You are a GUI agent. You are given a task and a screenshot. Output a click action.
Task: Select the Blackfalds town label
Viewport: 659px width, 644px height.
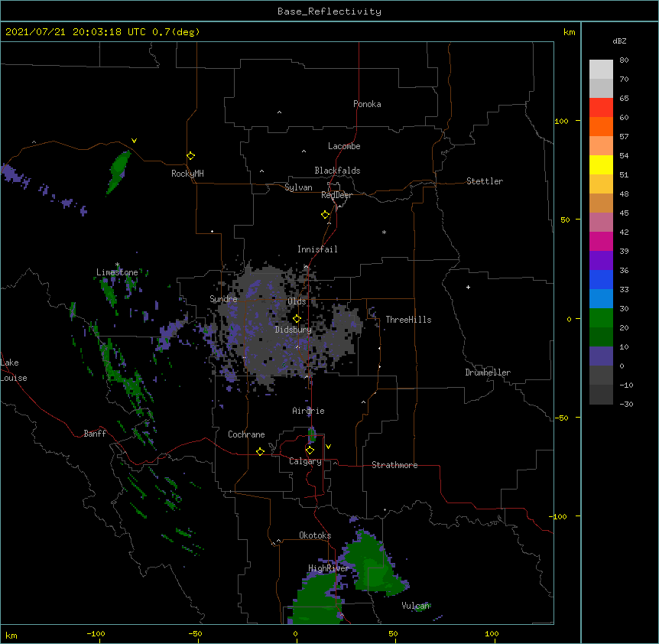pyautogui.click(x=337, y=171)
